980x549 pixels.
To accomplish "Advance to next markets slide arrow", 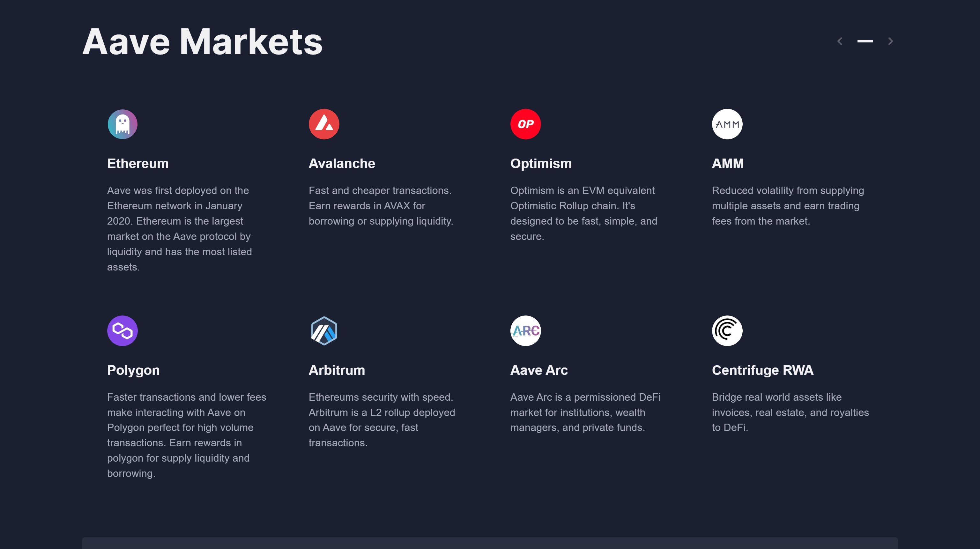I will (x=890, y=41).
